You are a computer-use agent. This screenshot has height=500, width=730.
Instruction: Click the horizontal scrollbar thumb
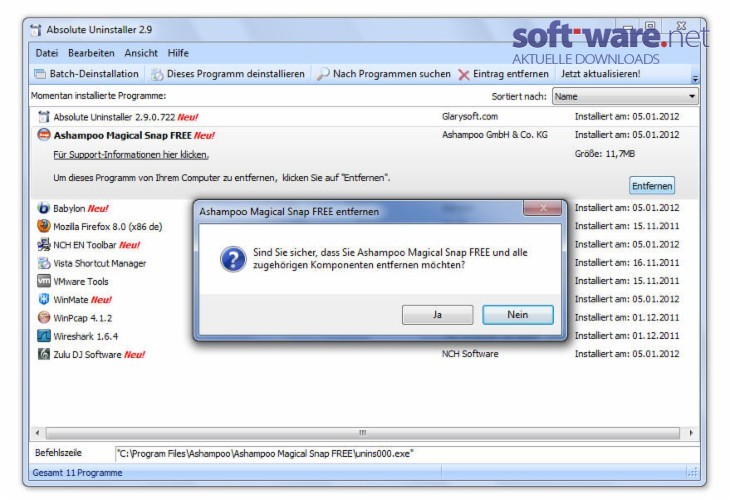[363, 433]
